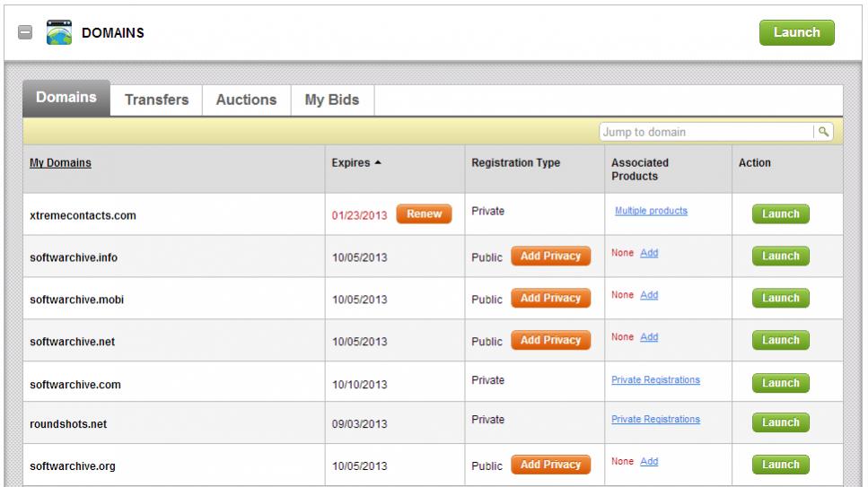Sort by My Domains column header
The height and width of the screenshot is (487, 868).
pyautogui.click(x=60, y=163)
